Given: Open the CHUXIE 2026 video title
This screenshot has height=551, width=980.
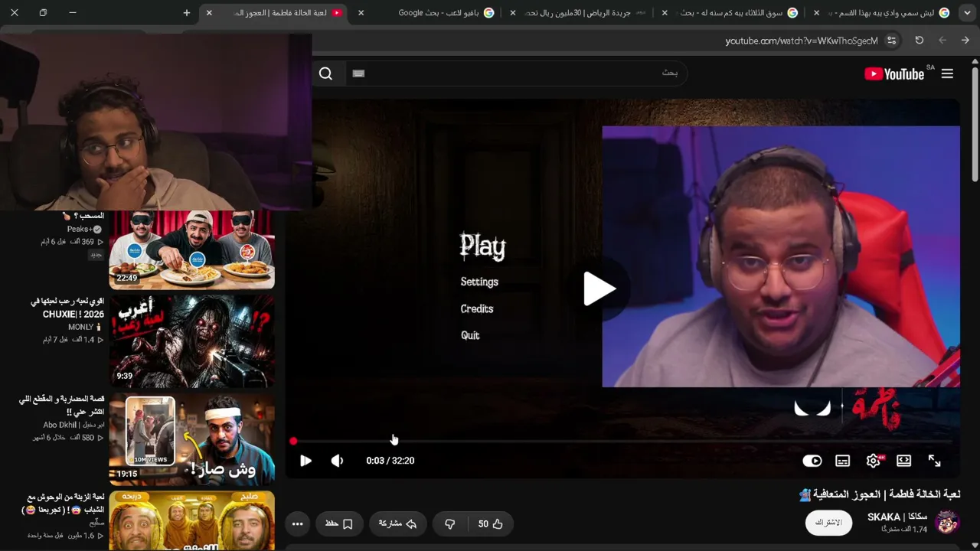Looking at the screenshot, I should (x=67, y=308).
